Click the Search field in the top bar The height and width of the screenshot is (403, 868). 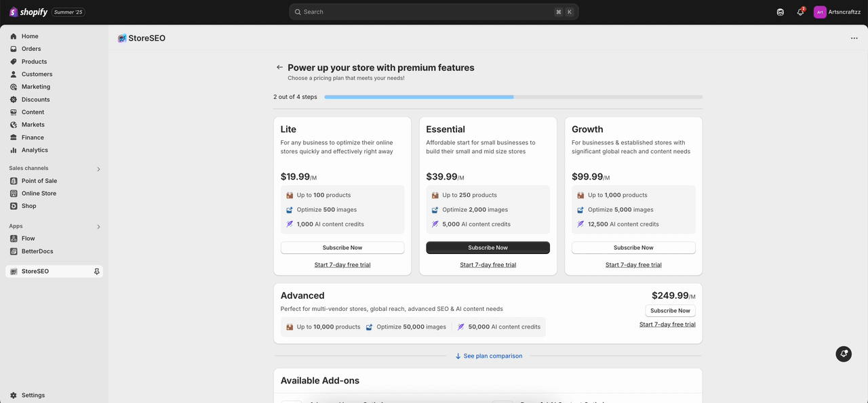coord(434,12)
